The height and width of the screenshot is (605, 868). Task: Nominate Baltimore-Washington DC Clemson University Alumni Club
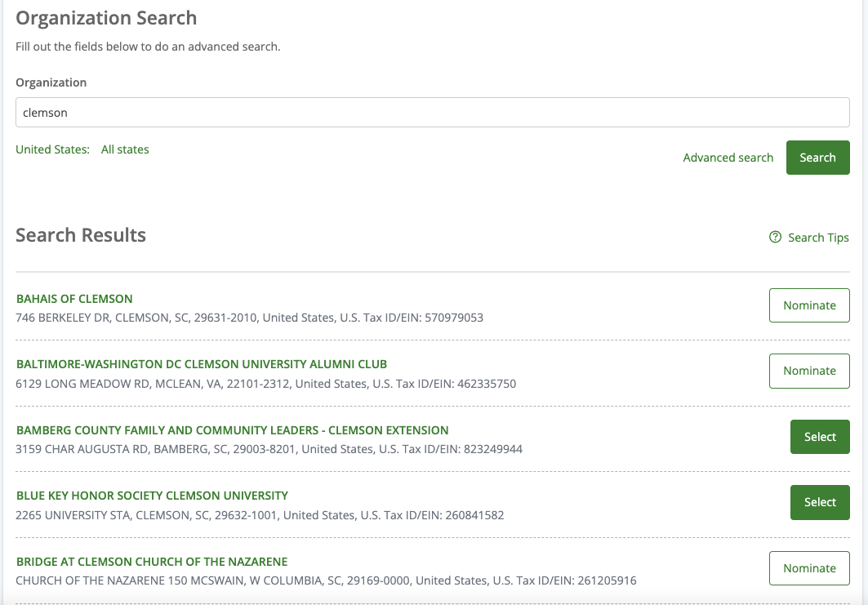pyautogui.click(x=808, y=371)
